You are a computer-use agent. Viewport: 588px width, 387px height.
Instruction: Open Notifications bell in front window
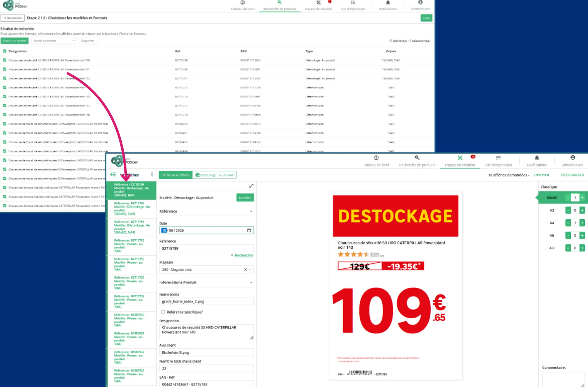(537, 161)
